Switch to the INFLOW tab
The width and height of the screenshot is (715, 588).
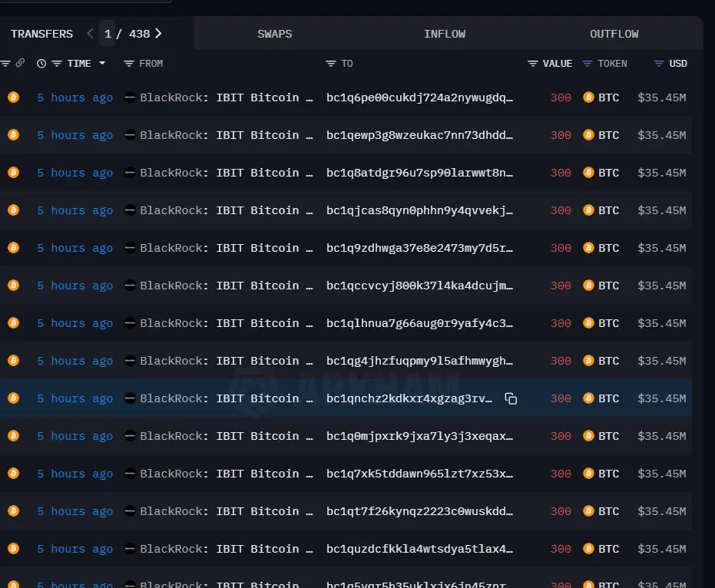[445, 34]
